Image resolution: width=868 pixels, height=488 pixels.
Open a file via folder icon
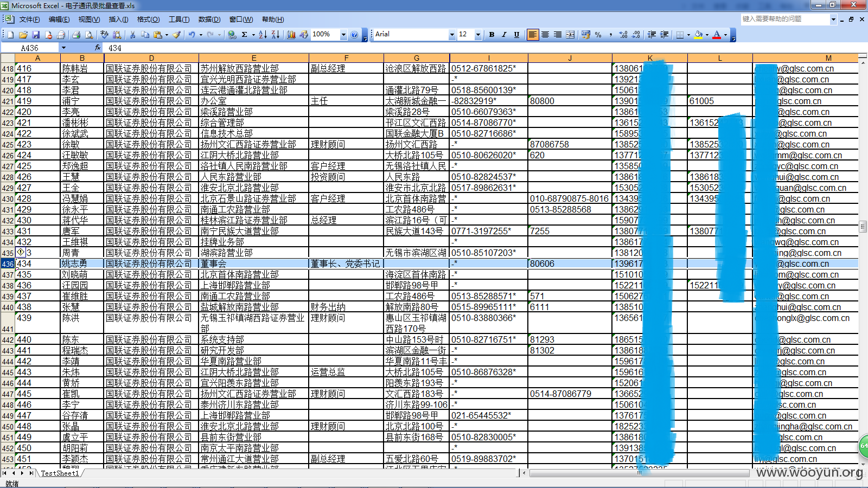tap(23, 35)
